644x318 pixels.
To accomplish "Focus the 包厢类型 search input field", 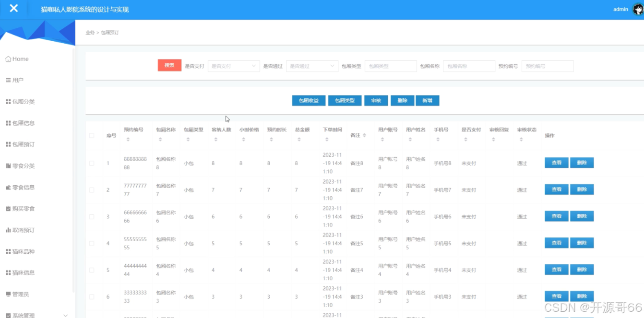I will [x=391, y=66].
